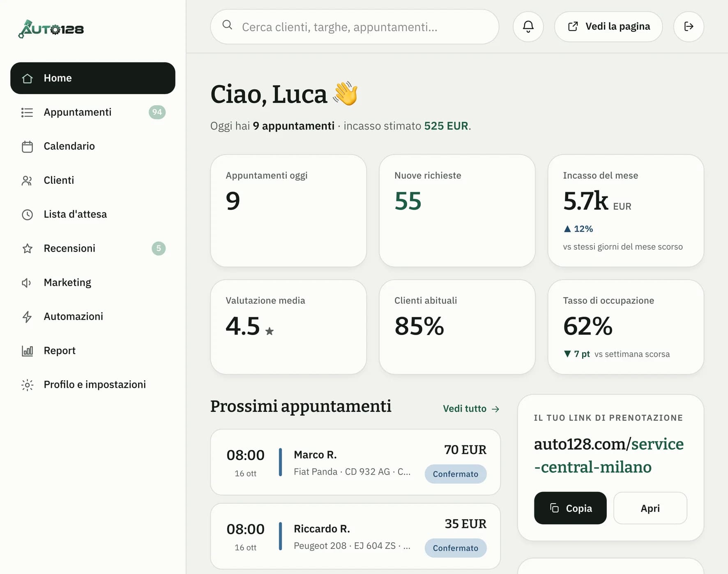Open the Calendario section

coord(93,146)
